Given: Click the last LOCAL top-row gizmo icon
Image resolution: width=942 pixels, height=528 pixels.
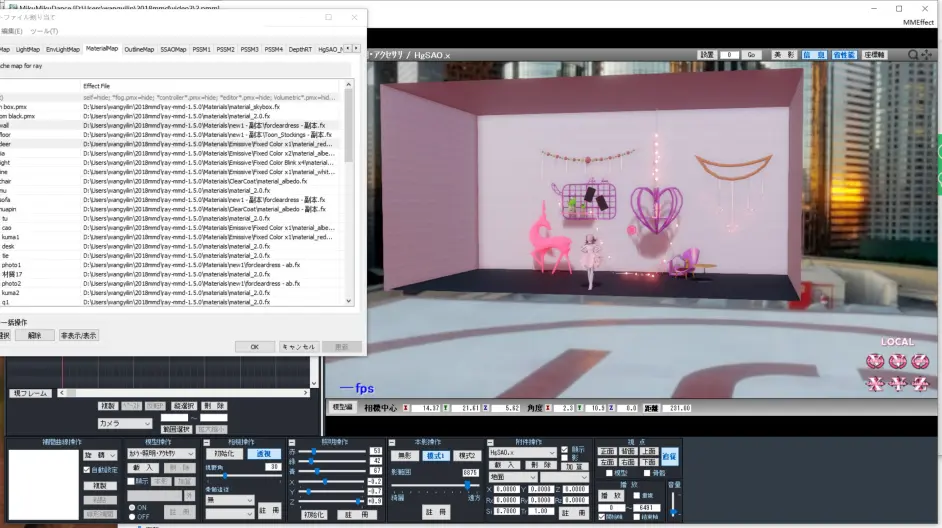Looking at the screenshot, I should pyautogui.click(x=920, y=361).
